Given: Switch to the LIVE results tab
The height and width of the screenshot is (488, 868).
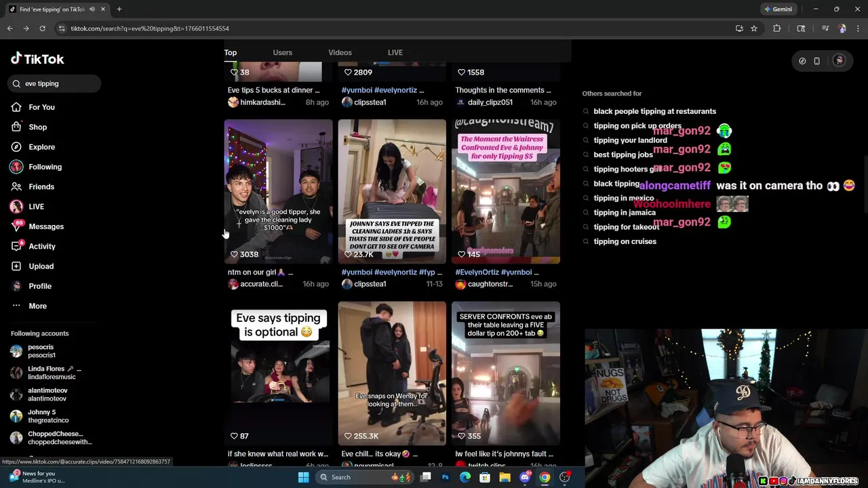Looking at the screenshot, I should tap(395, 52).
